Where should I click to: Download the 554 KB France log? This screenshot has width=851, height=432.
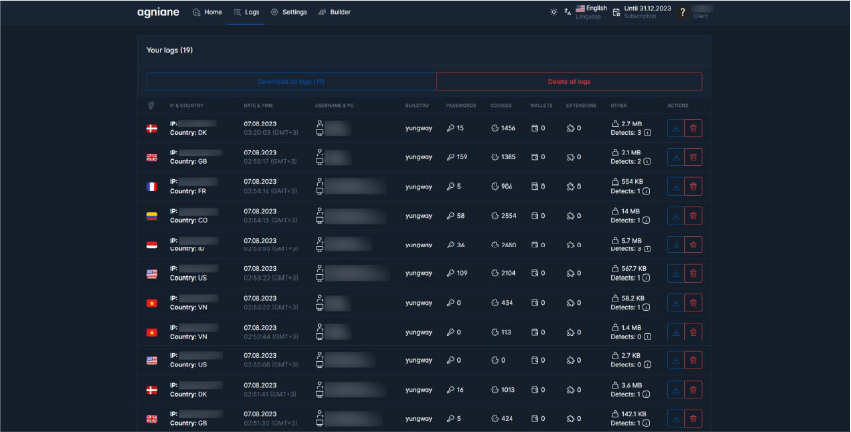[675, 186]
